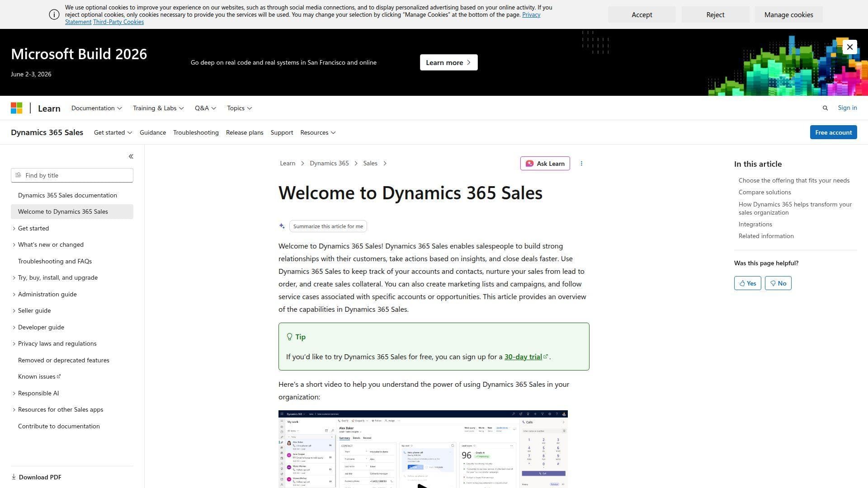Open the more actions ellipsis menu

[581, 164]
